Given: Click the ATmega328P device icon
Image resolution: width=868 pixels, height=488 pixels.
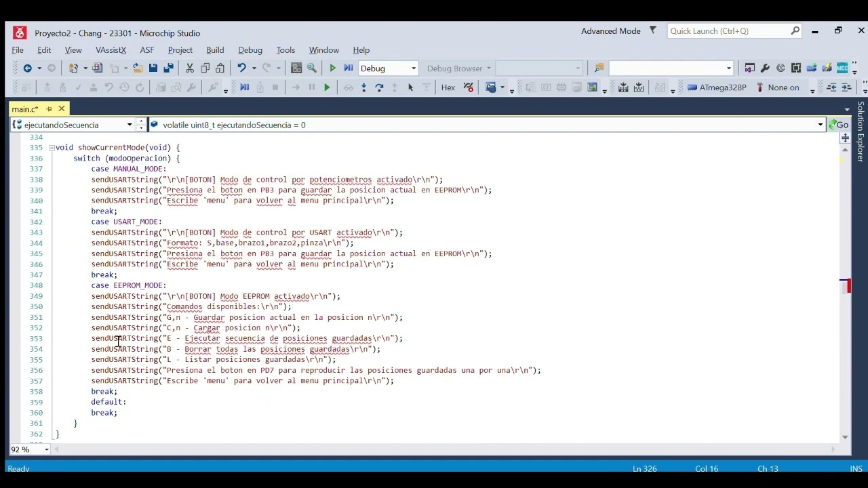Looking at the screenshot, I should (692, 87).
